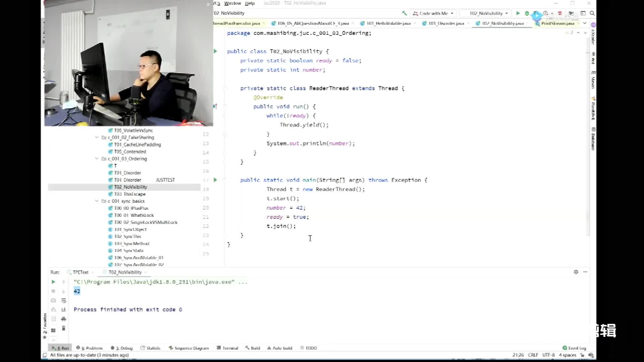The height and width of the screenshot is (362, 644).
Task: Expand the c_001_02_FalseSharing folder
Action: tap(97, 137)
